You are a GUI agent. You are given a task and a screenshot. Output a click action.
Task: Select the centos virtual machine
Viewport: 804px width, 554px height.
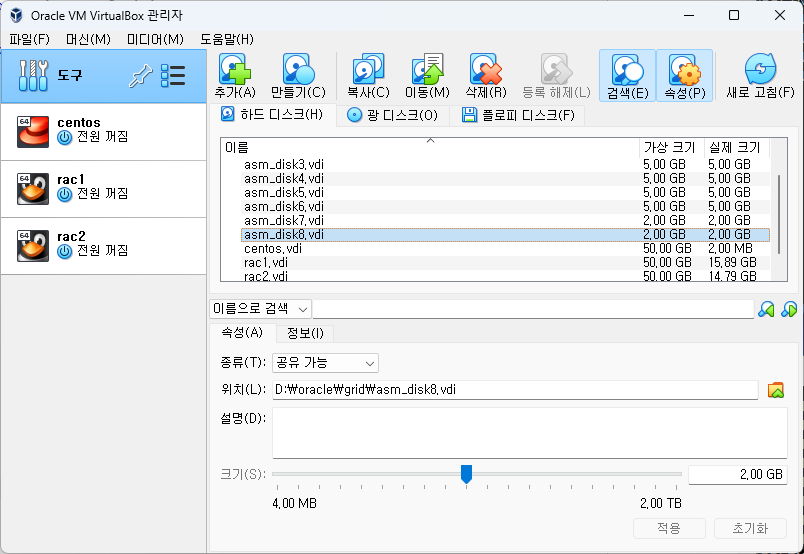coord(104,132)
